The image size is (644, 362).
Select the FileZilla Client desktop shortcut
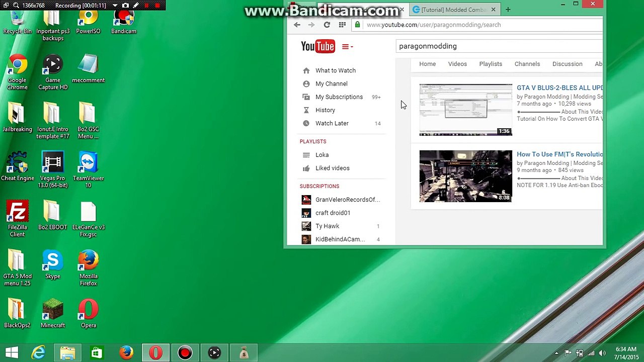coord(17,220)
